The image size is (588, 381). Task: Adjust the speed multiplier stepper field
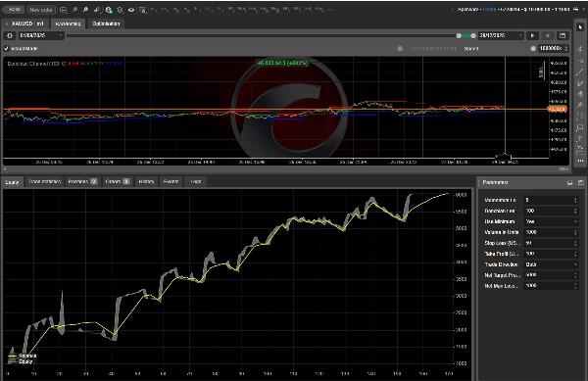[x=554, y=48]
